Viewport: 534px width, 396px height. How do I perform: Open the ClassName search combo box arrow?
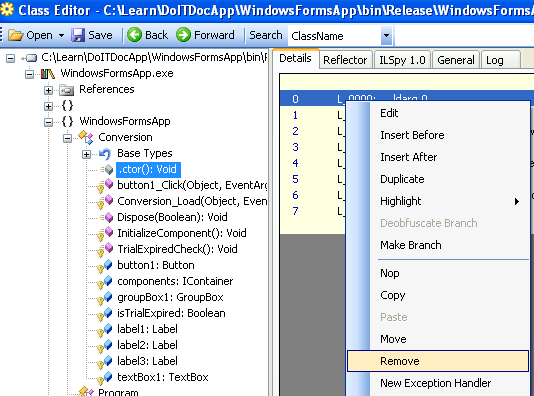pyautogui.click(x=386, y=35)
